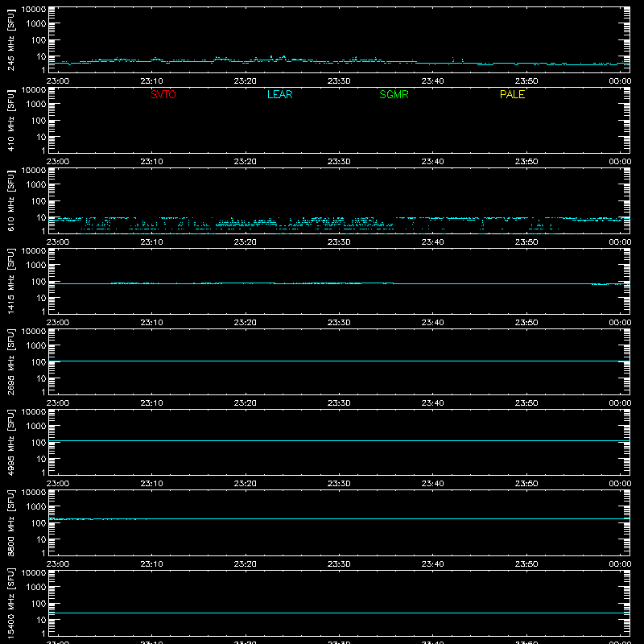Click the 10000 y-axis value of 245 MHz panel

tap(34, 10)
